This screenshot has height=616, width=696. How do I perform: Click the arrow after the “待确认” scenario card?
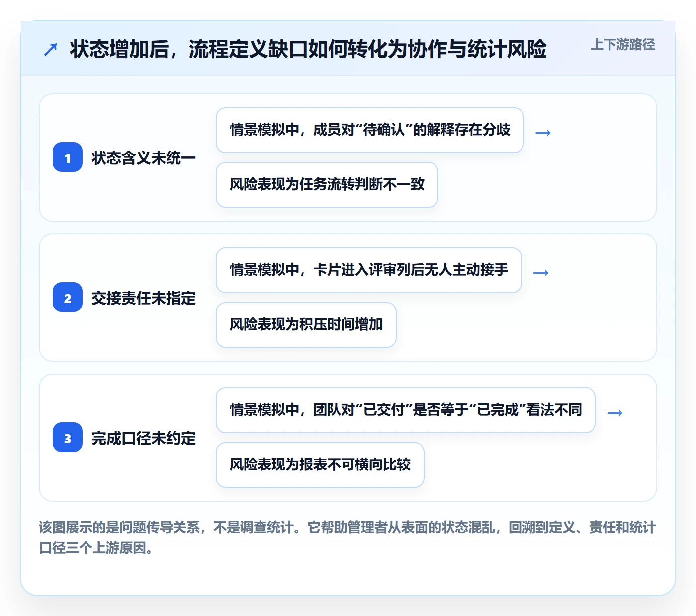tap(543, 133)
